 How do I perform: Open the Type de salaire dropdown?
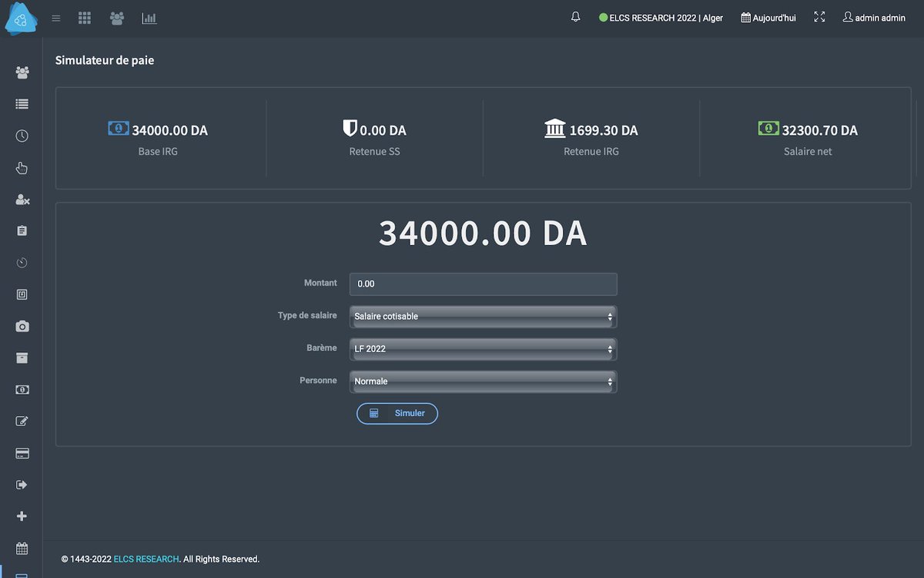[483, 316]
